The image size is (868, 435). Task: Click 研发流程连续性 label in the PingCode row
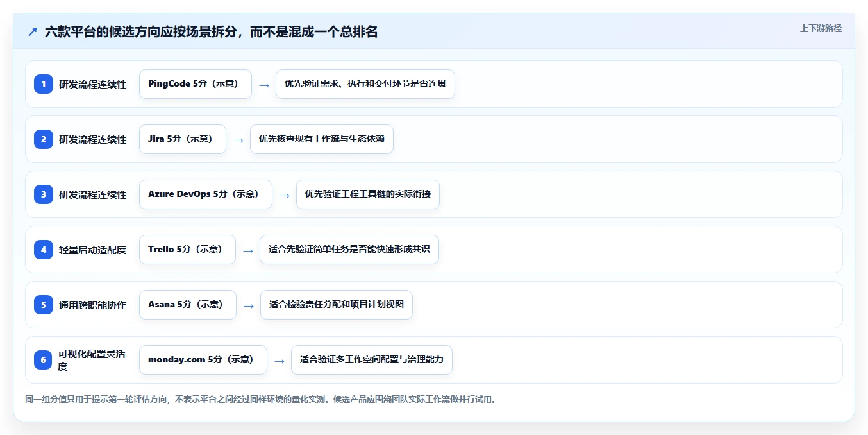click(x=92, y=85)
